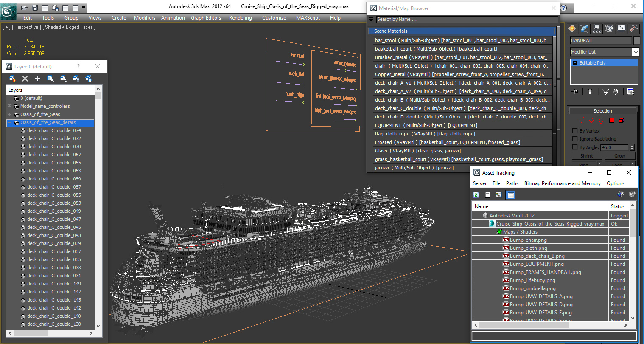Select deck_chair_C_double_074 layer item
This screenshot has height=344, width=644.
click(x=54, y=130)
